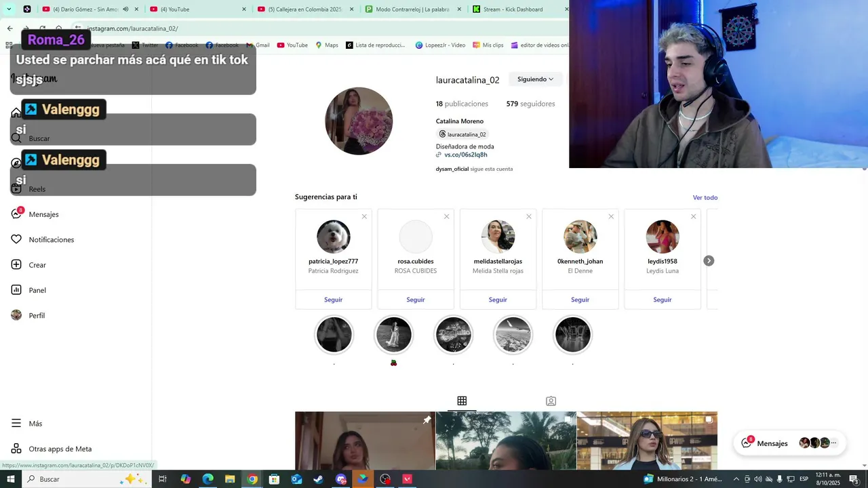868x488 pixels.
Task: Open patricia_lopez777 profile avatar
Action: click(x=333, y=237)
